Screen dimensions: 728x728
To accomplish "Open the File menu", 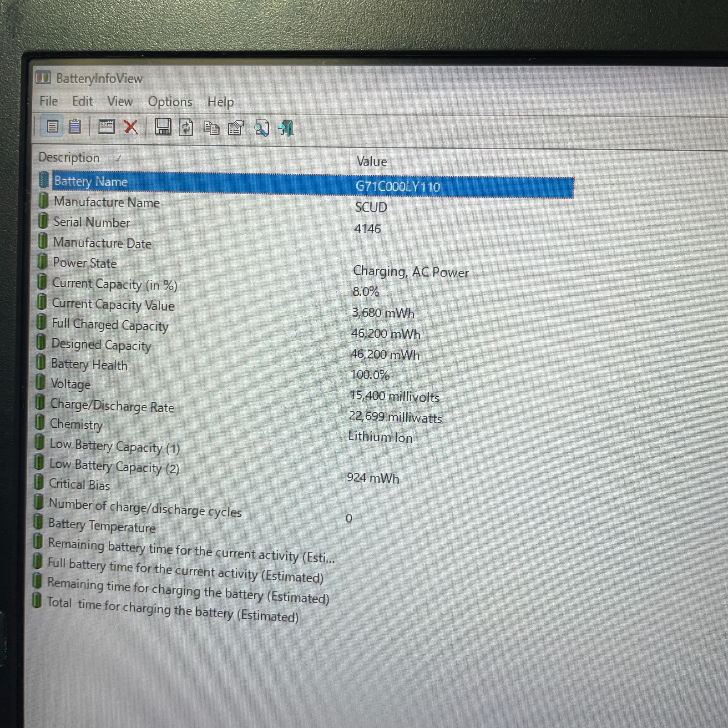I will coord(49,101).
